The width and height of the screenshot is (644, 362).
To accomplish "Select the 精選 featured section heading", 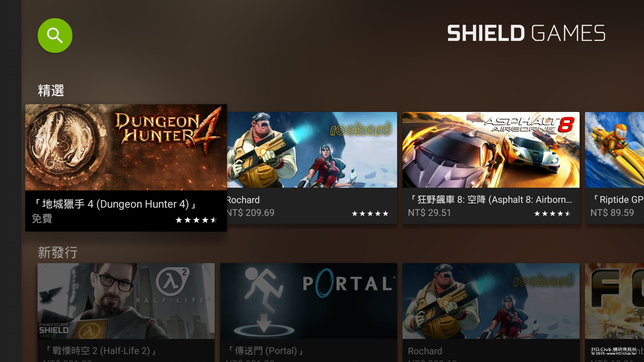I will pyautogui.click(x=51, y=90).
